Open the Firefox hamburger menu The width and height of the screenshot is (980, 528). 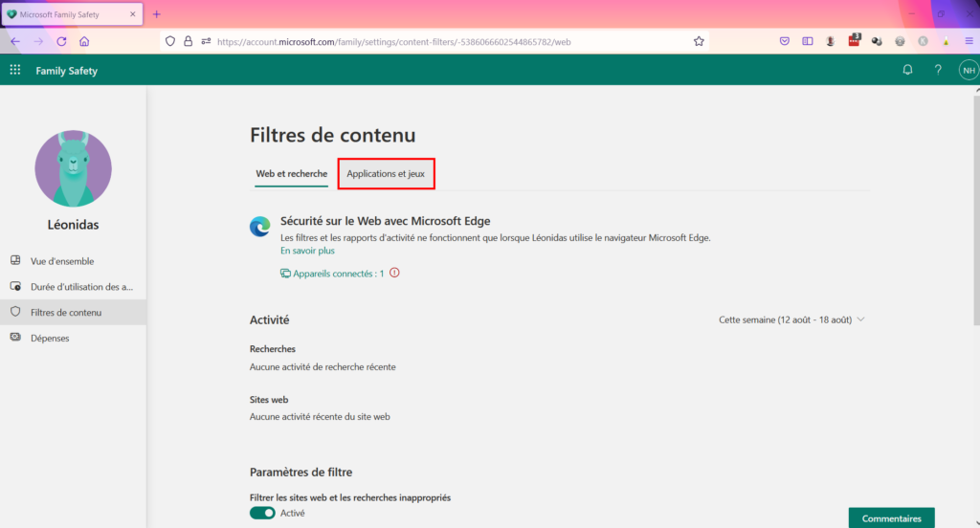click(x=969, y=41)
